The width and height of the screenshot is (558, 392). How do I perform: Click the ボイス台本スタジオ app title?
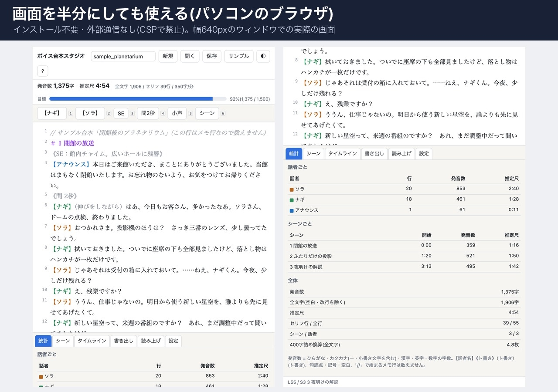coord(61,56)
